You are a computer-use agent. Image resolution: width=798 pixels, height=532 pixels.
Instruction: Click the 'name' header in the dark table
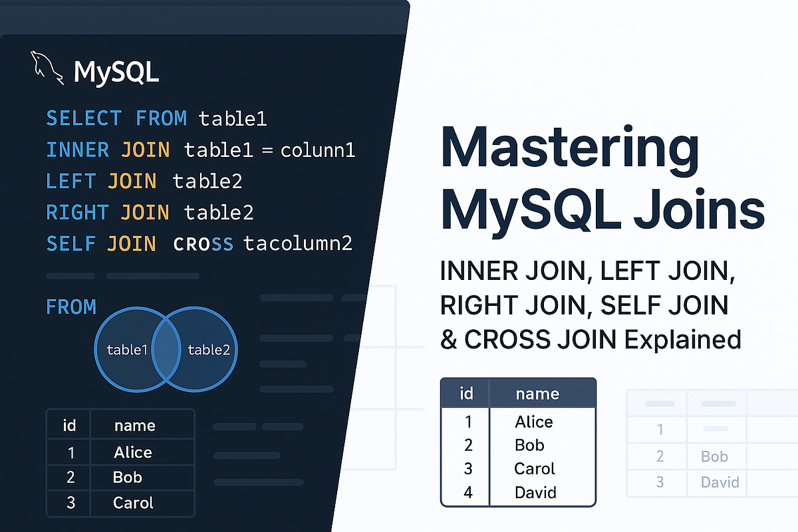(x=135, y=425)
